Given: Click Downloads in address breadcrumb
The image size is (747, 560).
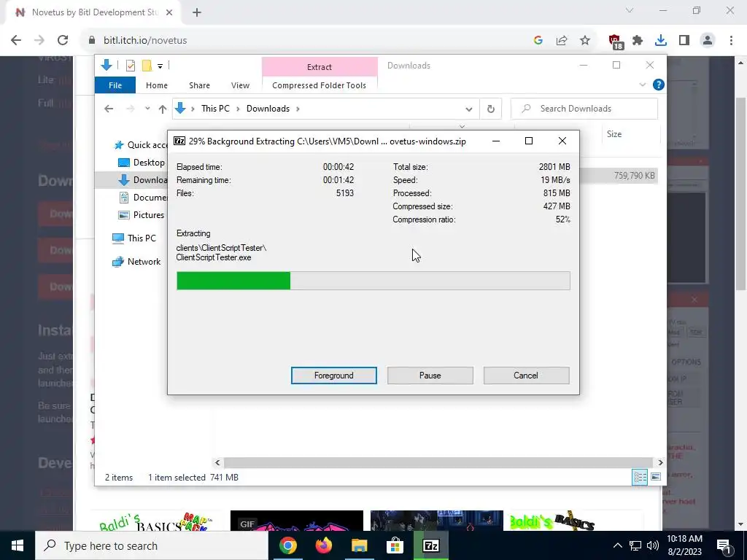Looking at the screenshot, I should pyautogui.click(x=268, y=109).
